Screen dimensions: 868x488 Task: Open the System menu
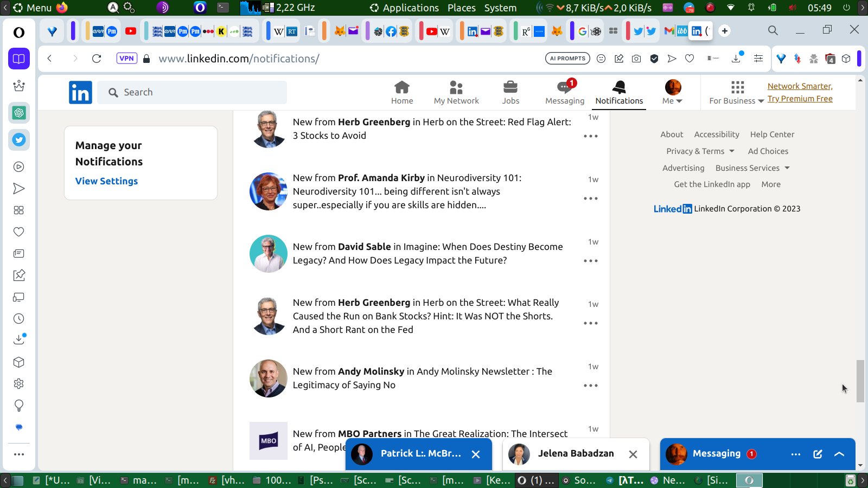tap(500, 8)
